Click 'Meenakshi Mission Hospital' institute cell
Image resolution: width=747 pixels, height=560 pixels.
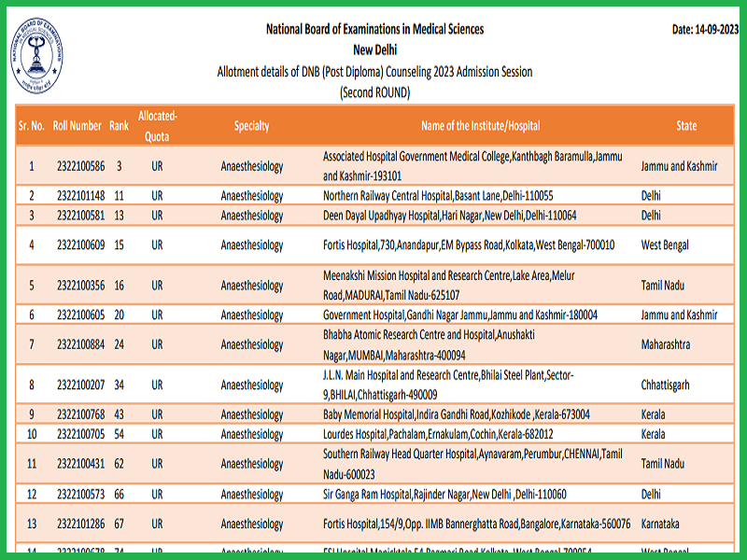(449, 286)
